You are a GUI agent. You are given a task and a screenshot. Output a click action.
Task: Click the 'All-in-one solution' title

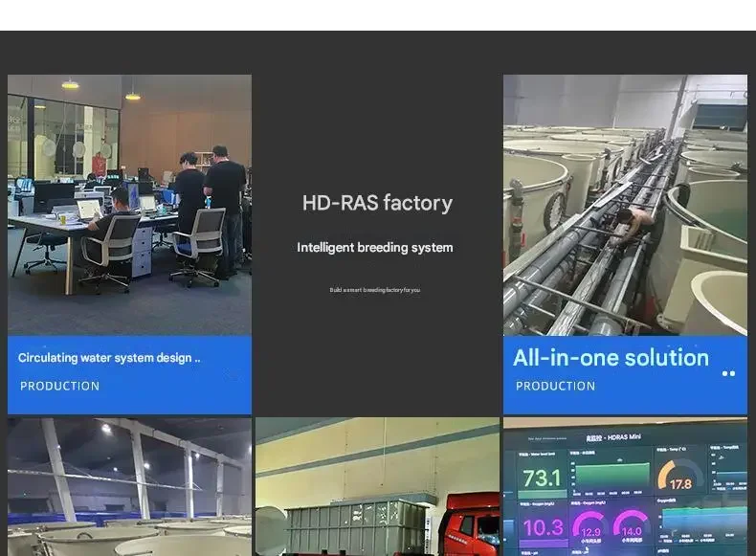611,358
